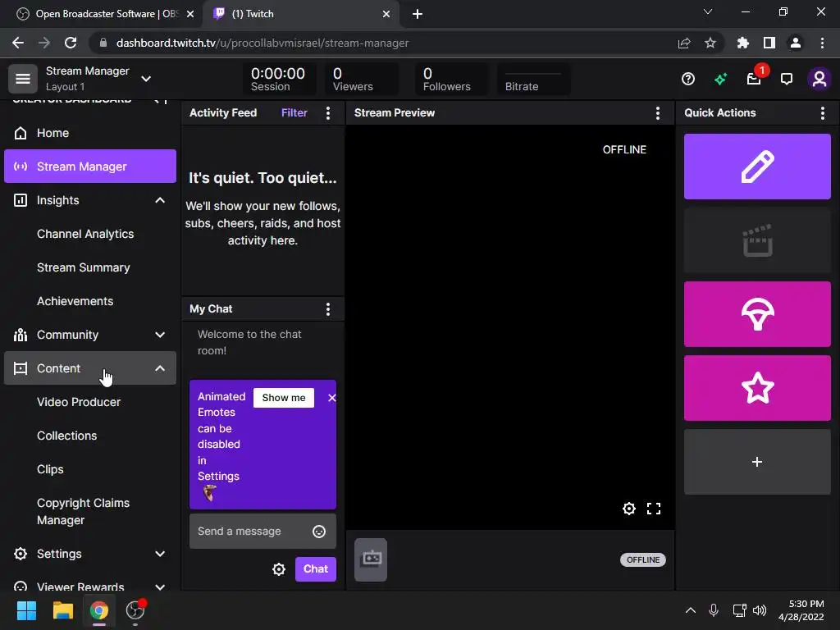The image size is (840, 630).
Task: Click the OFFLINE status badge
Action: pyautogui.click(x=643, y=559)
